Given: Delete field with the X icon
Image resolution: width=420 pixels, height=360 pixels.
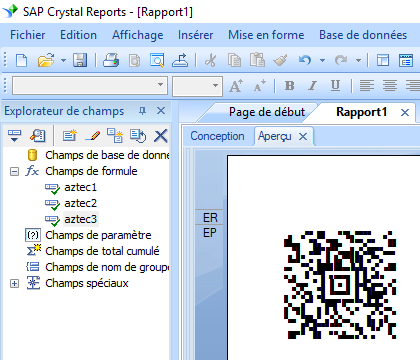Looking at the screenshot, I should click(x=161, y=136).
